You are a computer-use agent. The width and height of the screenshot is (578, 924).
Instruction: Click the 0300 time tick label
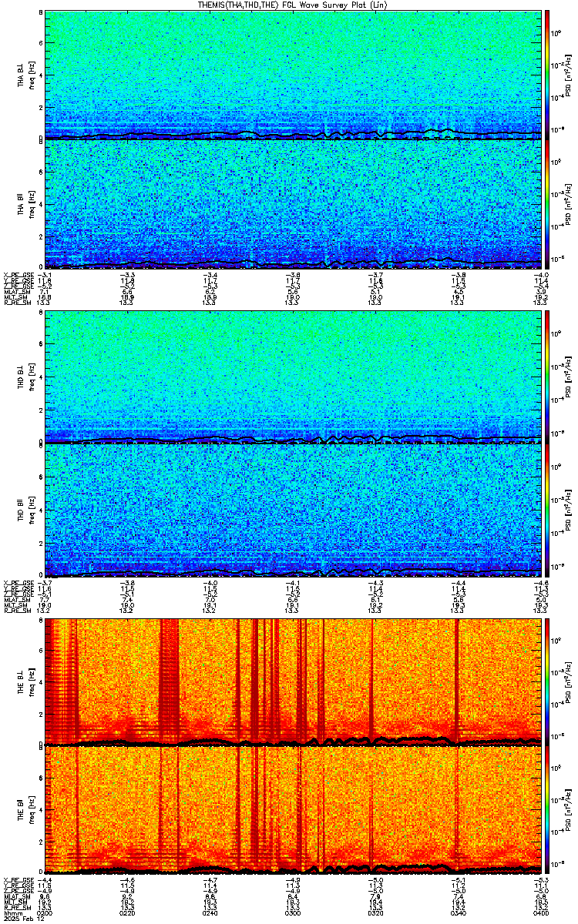coord(291,912)
